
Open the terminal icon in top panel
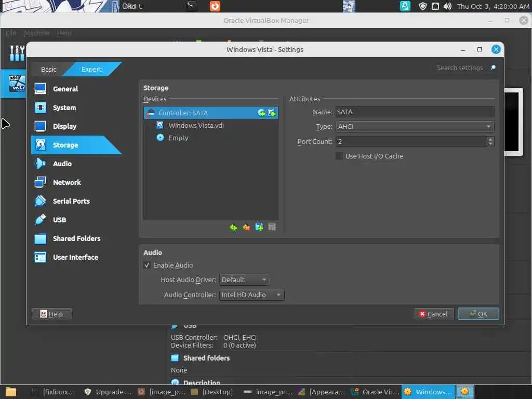191,6
